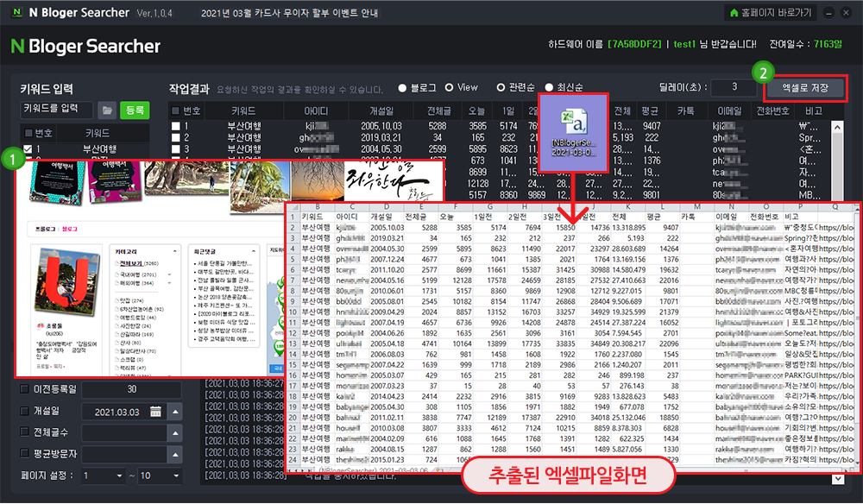Collapse the 최근댓글 panel in blog
The height and width of the screenshot is (504, 863).
point(254,251)
